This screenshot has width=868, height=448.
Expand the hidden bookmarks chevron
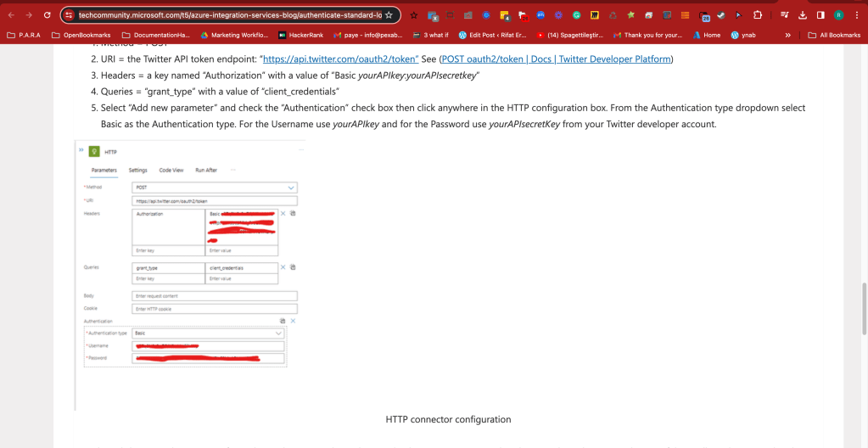(788, 35)
